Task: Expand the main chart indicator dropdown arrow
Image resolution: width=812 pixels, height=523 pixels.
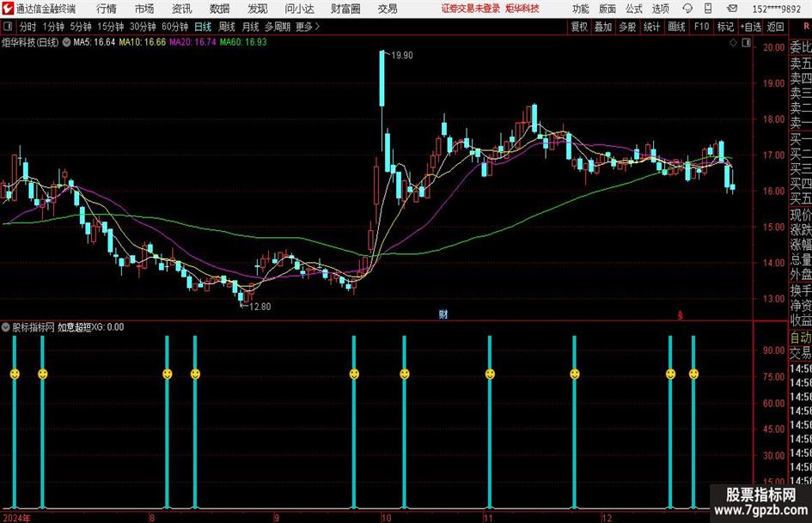Action: pos(67,42)
